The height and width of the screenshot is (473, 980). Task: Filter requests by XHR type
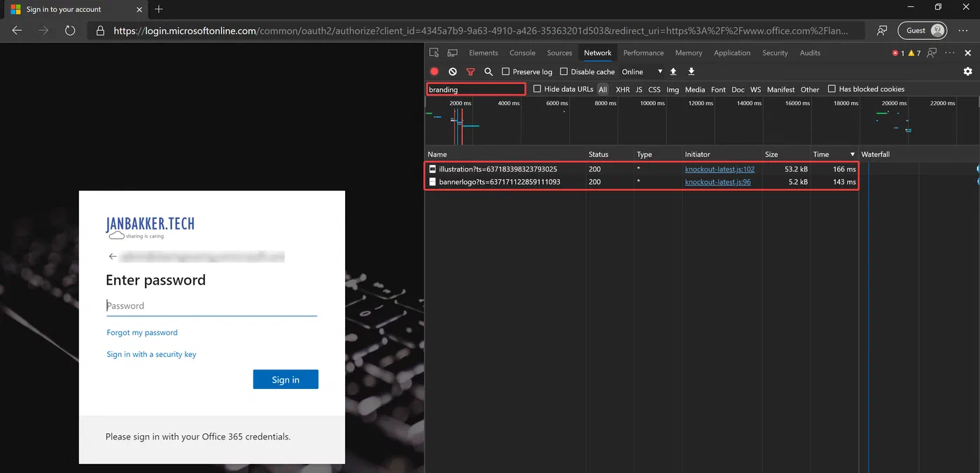622,90
